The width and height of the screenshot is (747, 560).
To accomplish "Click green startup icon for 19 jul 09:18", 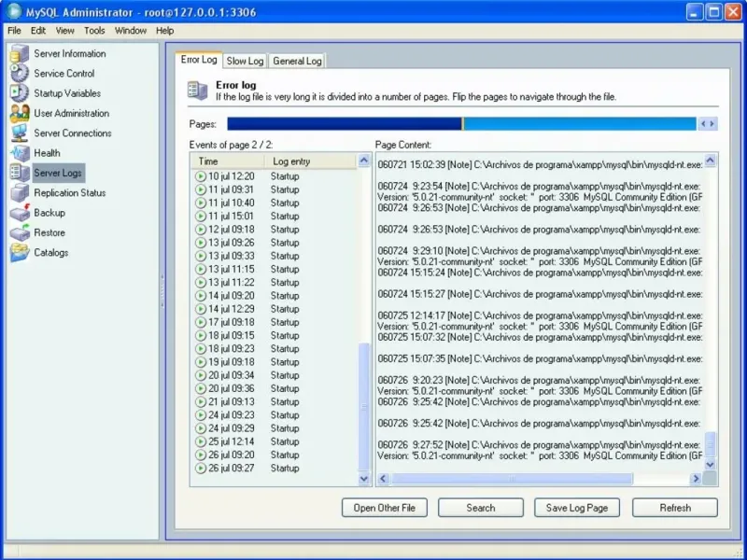I will (201, 362).
